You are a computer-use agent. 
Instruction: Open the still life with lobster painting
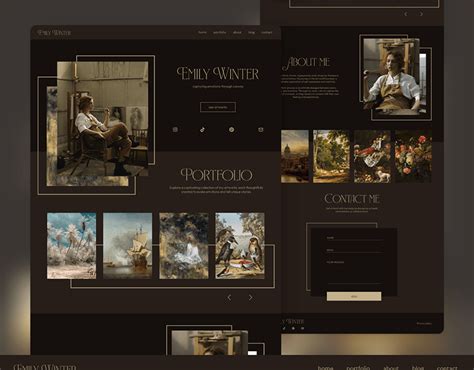pos(372,156)
